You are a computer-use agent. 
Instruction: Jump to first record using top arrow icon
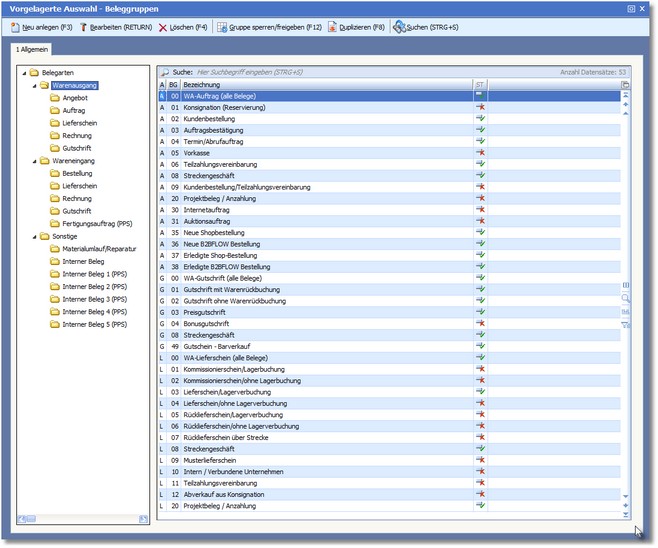626,96
